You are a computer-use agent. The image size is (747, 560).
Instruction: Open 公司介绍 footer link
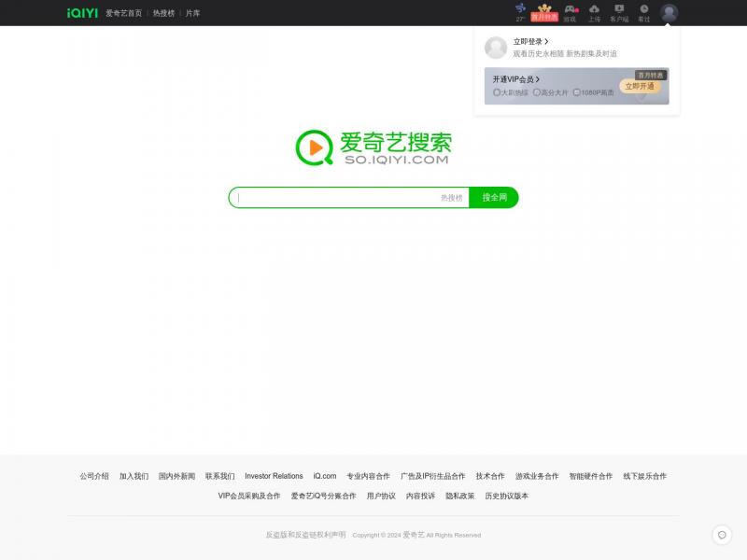click(x=94, y=476)
